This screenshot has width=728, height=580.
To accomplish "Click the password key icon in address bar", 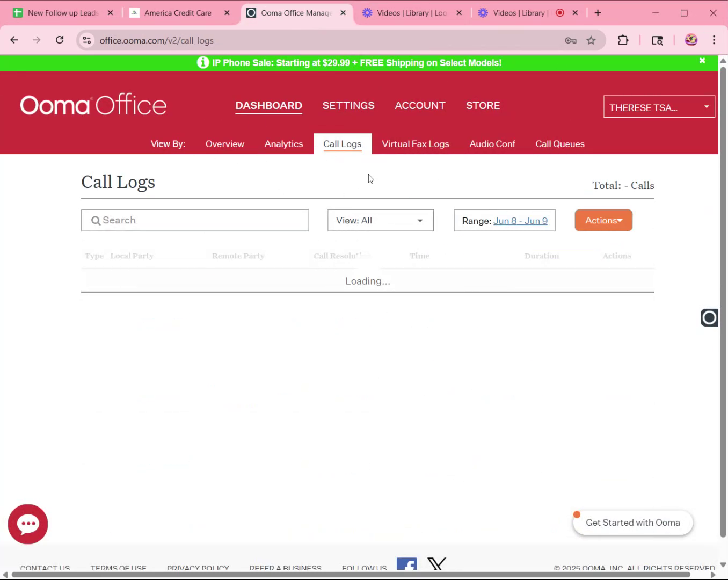I will coord(571,40).
